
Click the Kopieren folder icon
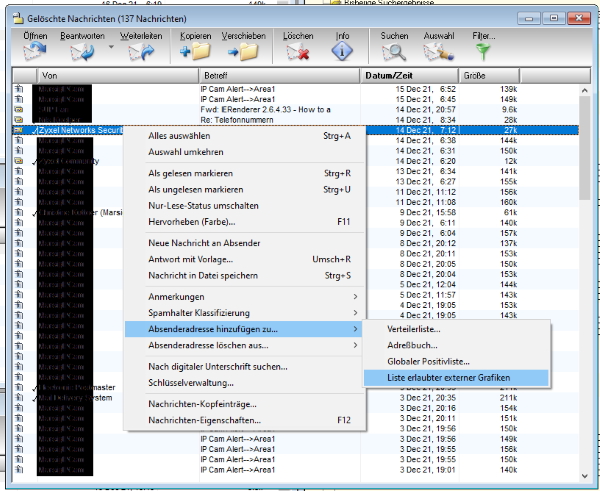(x=193, y=52)
